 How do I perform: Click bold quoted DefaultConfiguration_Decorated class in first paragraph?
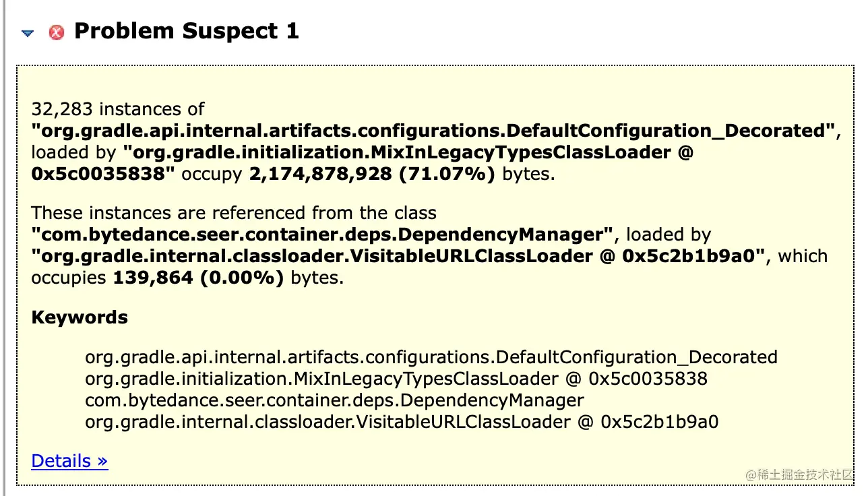coord(434,131)
